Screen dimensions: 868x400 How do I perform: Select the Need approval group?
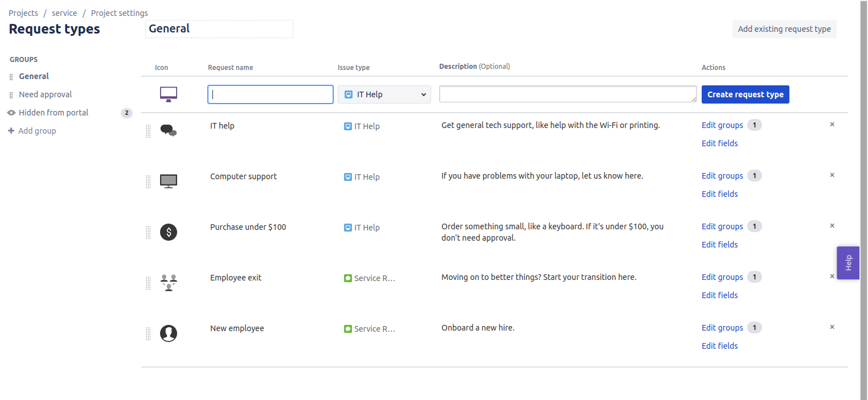[x=46, y=94]
